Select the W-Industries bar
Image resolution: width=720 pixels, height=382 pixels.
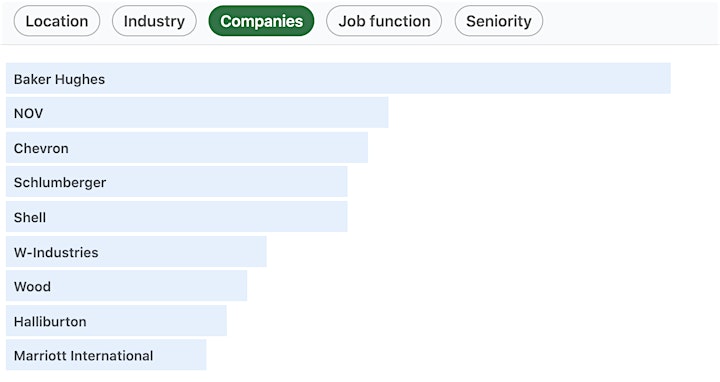[136, 252]
